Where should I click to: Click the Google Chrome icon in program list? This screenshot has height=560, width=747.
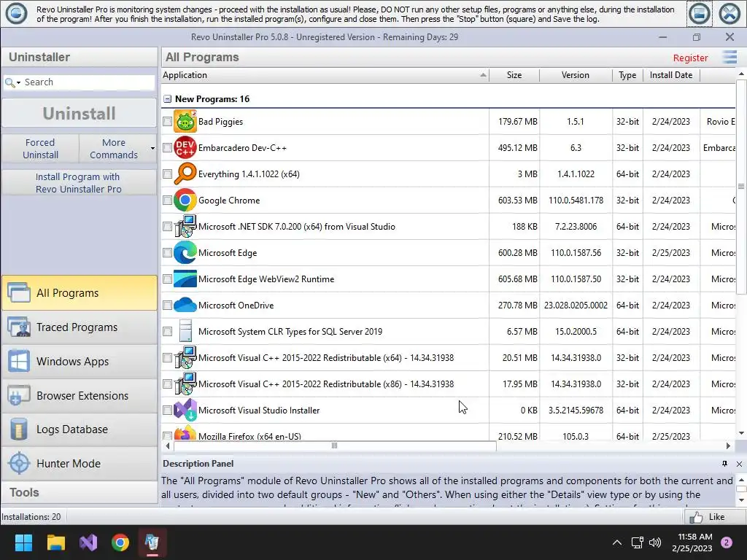coord(185,200)
